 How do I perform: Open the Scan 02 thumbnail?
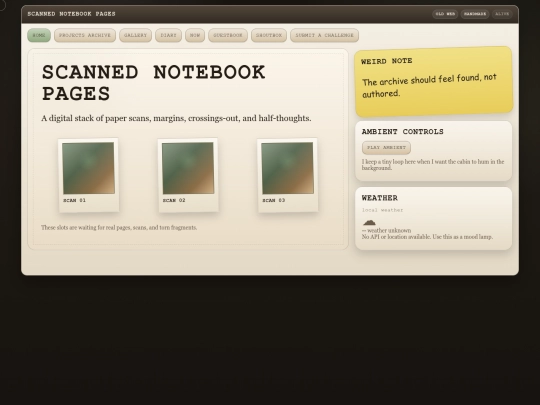click(188, 175)
